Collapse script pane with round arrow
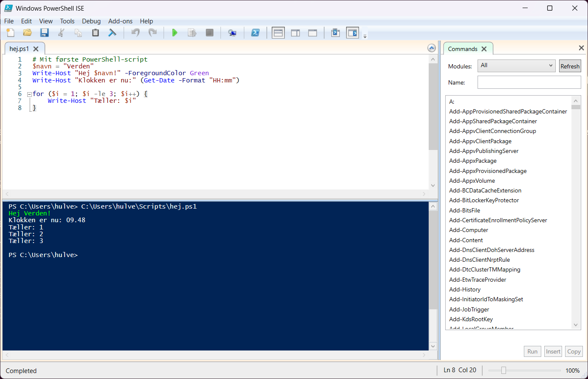 coord(432,48)
